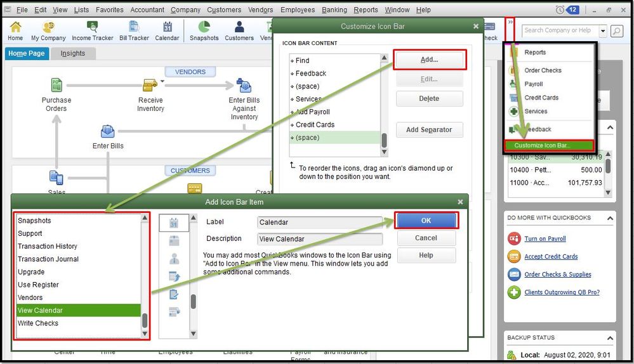Click the Add Separator button
Image resolution: width=634 pixels, height=364 pixels.
tap(430, 129)
